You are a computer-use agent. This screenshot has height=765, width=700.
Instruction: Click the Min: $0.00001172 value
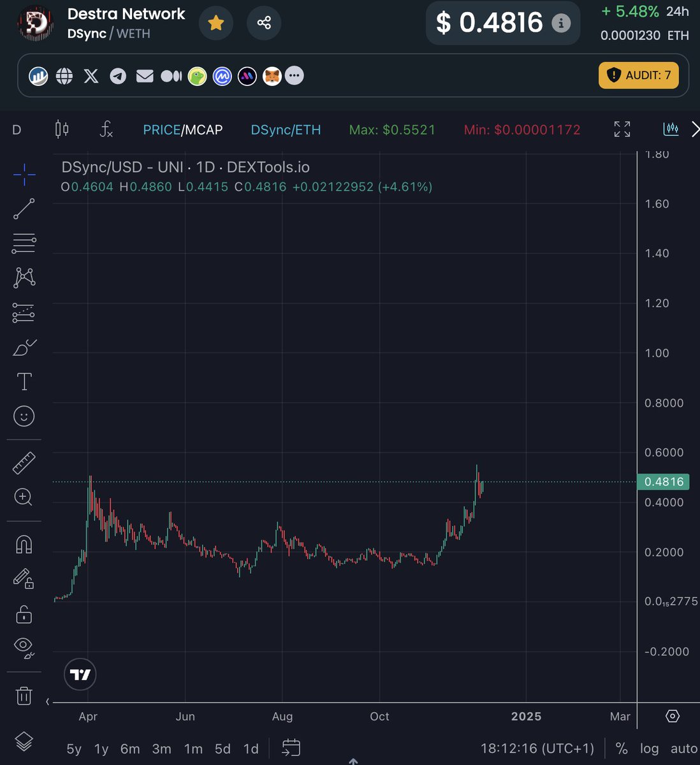522,129
